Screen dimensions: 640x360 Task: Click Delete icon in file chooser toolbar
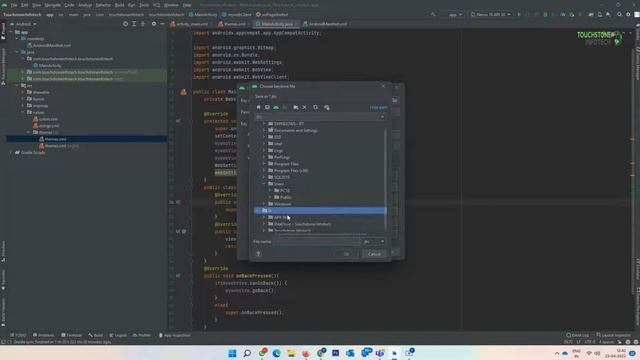click(304, 107)
